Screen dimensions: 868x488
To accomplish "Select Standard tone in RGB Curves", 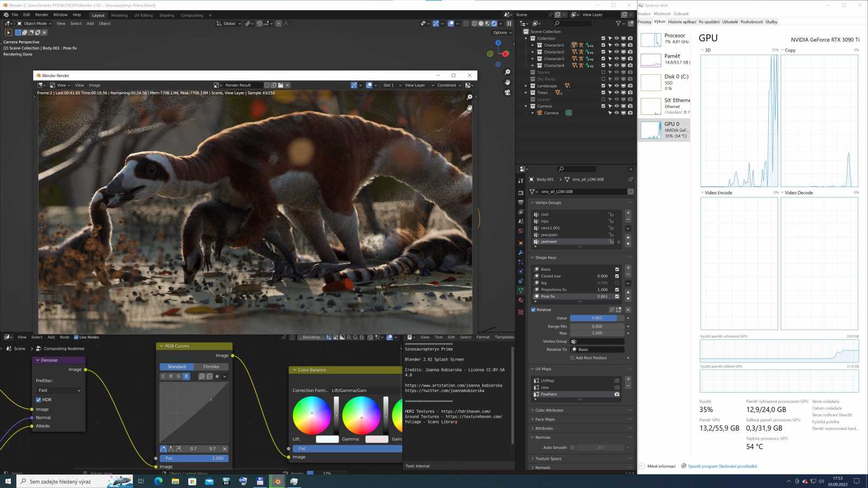I will (177, 367).
